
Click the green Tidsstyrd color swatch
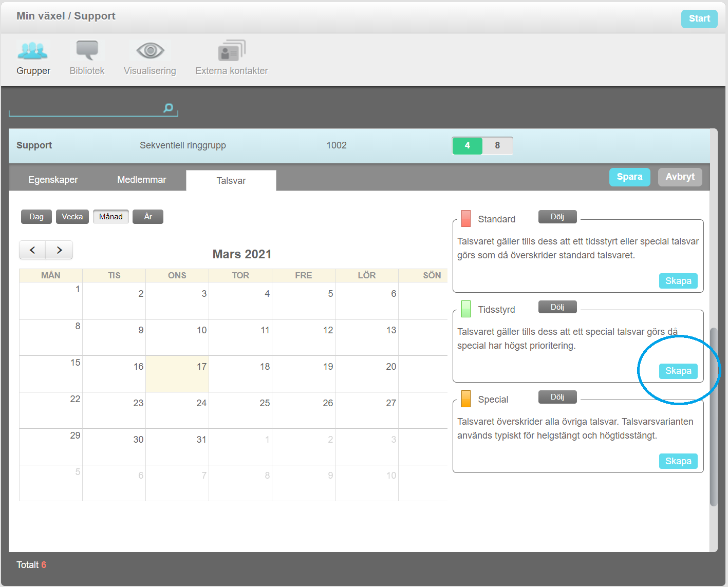[x=466, y=309]
